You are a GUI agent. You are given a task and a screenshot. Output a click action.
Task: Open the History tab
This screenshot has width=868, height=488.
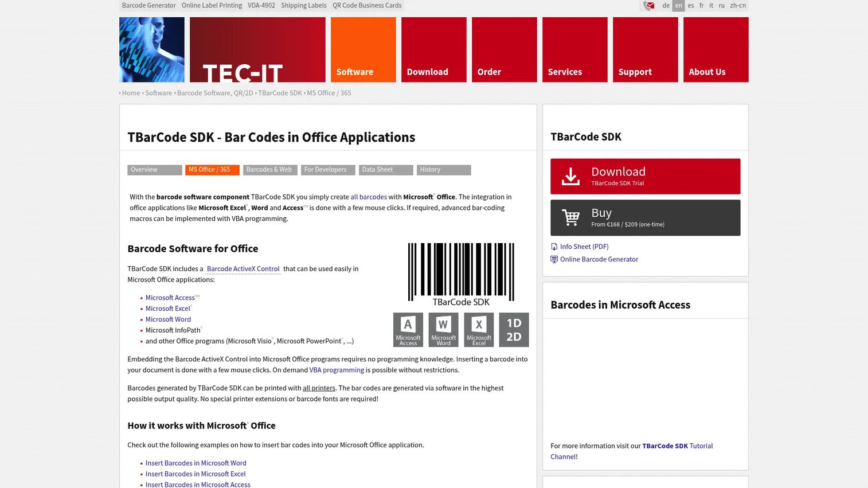pyautogui.click(x=444, y=170)
